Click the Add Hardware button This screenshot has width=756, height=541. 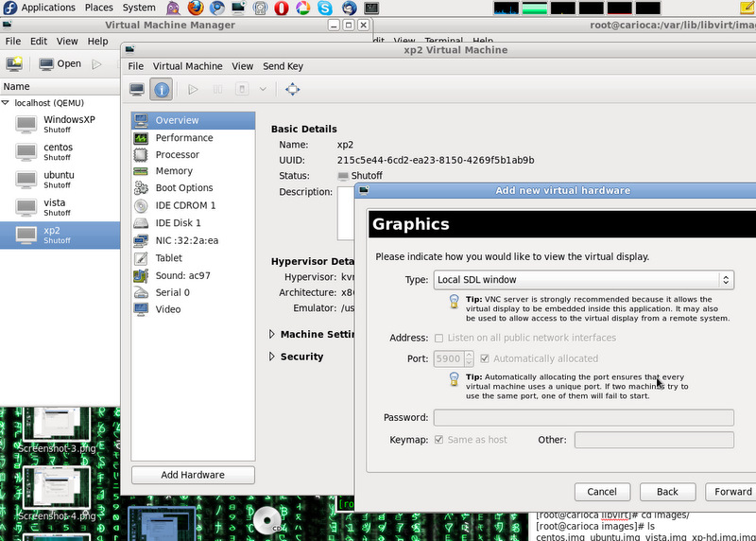click(192, 475)
